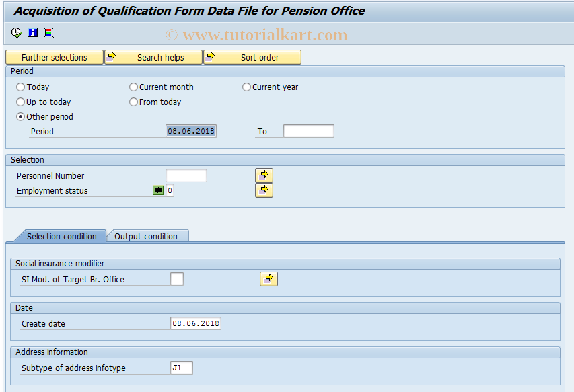The height and width of the screenshot is (392, 574).
Task: Click the yellow arrow icon on the Sort order button
Action: 211,57
